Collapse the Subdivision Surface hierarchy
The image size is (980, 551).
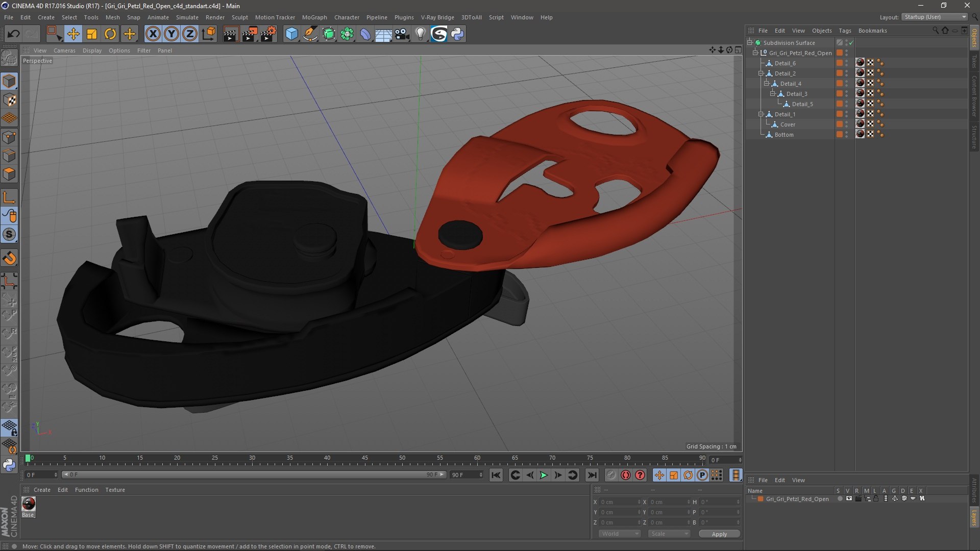[x=750, y=43]
